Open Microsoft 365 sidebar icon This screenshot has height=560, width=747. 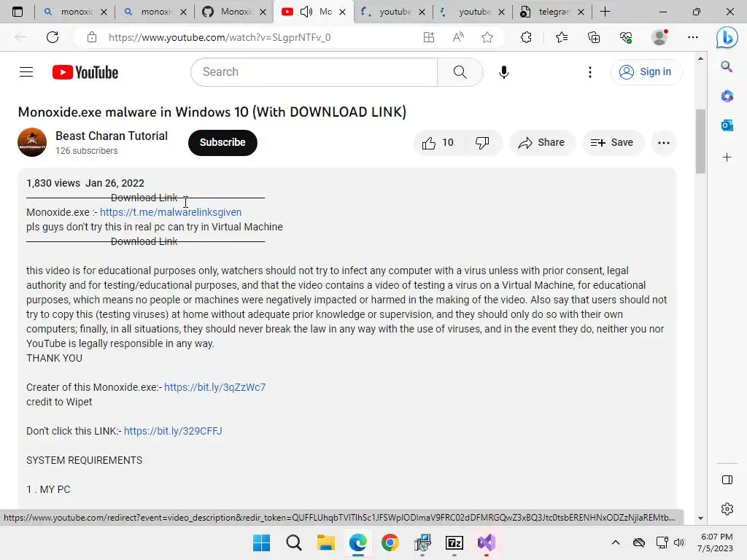pos(727,96)
